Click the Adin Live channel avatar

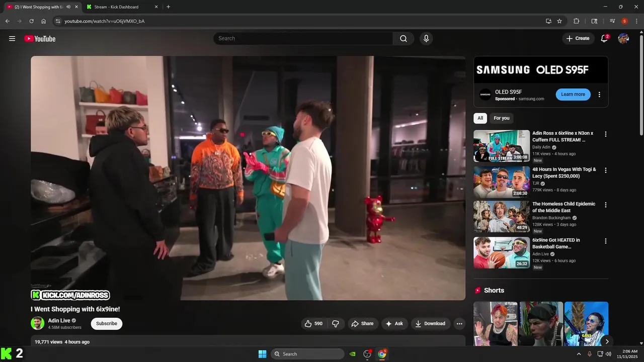pos(37,323)
